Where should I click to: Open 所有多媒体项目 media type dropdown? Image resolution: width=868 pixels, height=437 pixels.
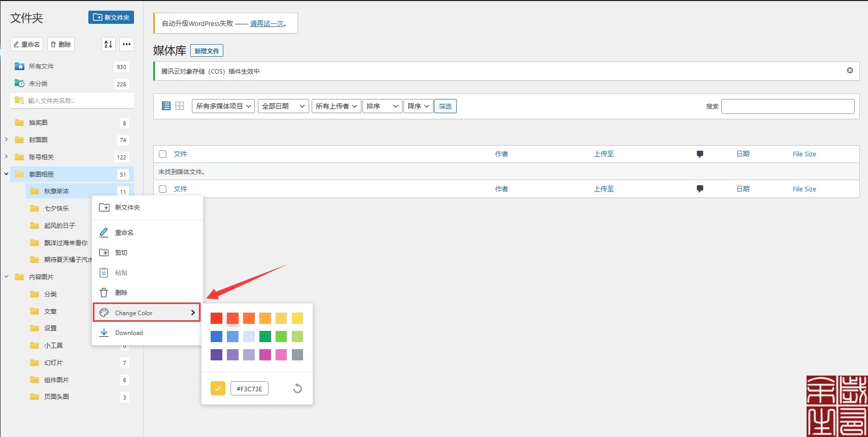[223, 106]
